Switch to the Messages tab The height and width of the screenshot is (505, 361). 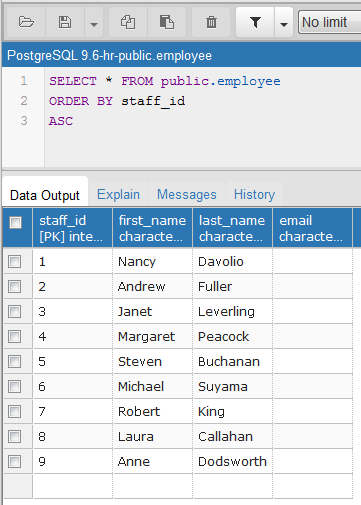coord(187,194)
